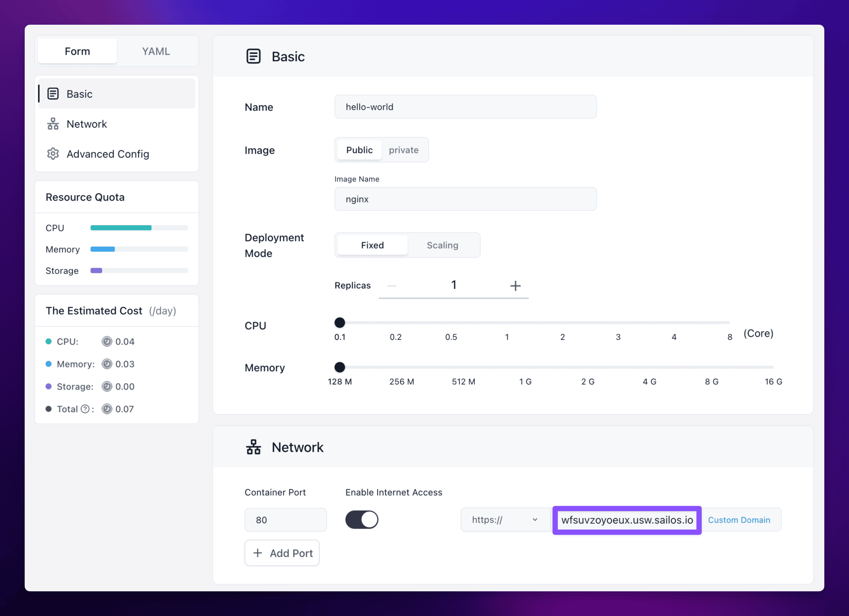Open the Network section via sidebar icon
The height and width of the screenshot is (616, 849).
point(53,124)
